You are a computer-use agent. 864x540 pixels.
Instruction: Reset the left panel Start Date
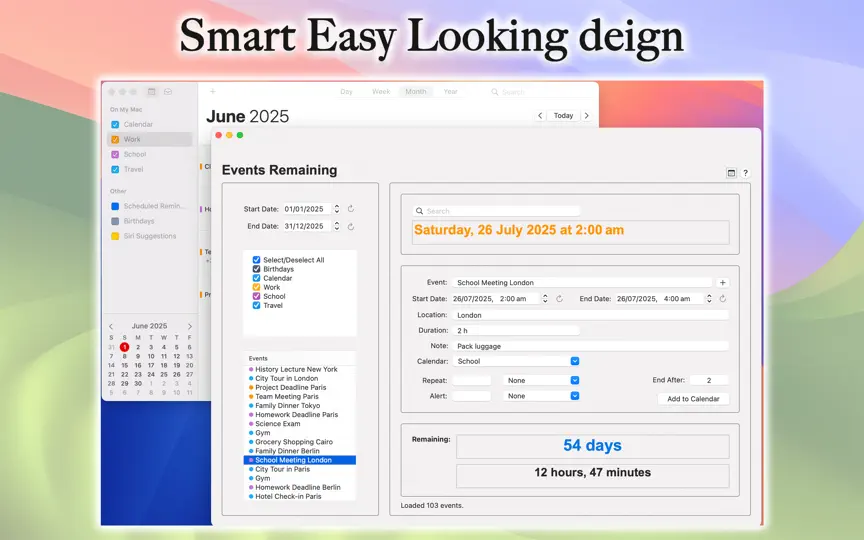[x=350, y=209]
